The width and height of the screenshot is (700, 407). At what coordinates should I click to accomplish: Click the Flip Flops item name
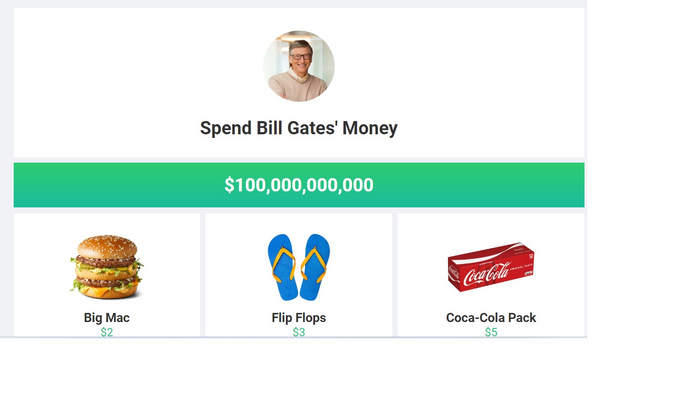[x=298, y=318]
